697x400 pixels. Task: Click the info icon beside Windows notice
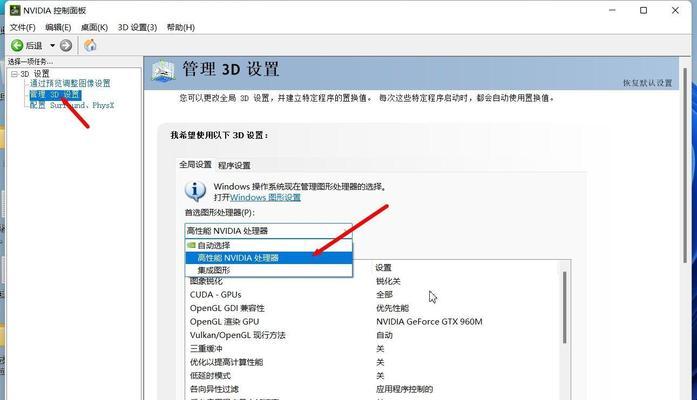coord(195,191)
